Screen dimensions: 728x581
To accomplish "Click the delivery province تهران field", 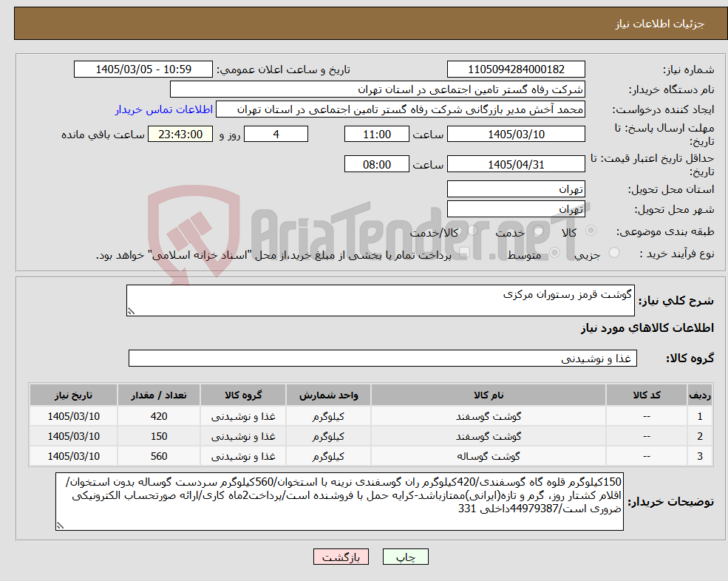I will [x=516, y=189].
